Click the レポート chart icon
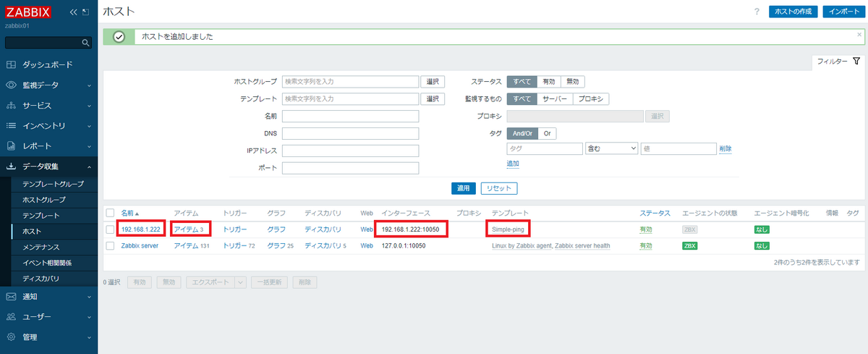The height and width of the screenshot is (354, 868). [x=11, y=146]
